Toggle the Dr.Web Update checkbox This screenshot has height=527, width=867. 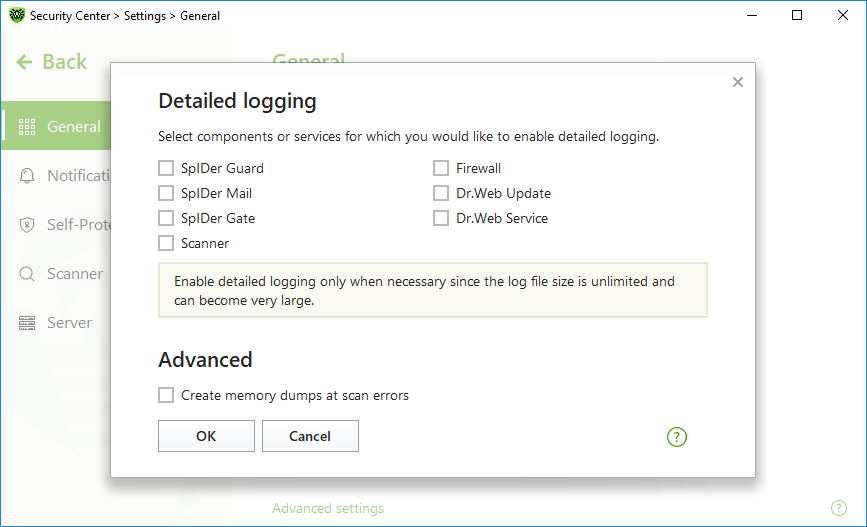[x=441, y=193]
